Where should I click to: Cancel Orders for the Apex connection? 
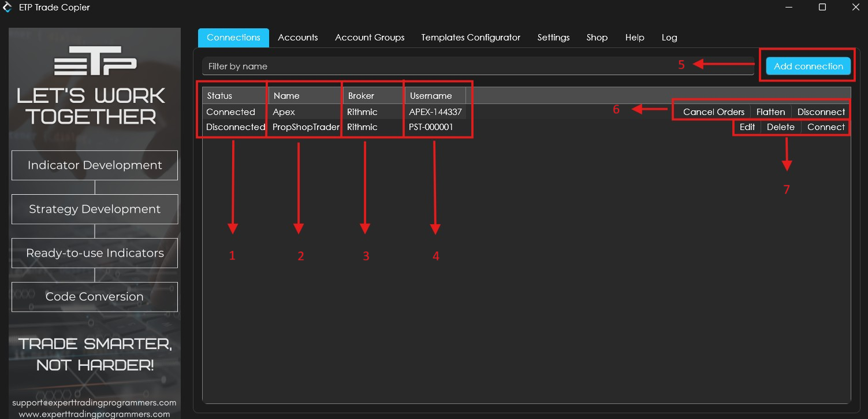(714, 112)
